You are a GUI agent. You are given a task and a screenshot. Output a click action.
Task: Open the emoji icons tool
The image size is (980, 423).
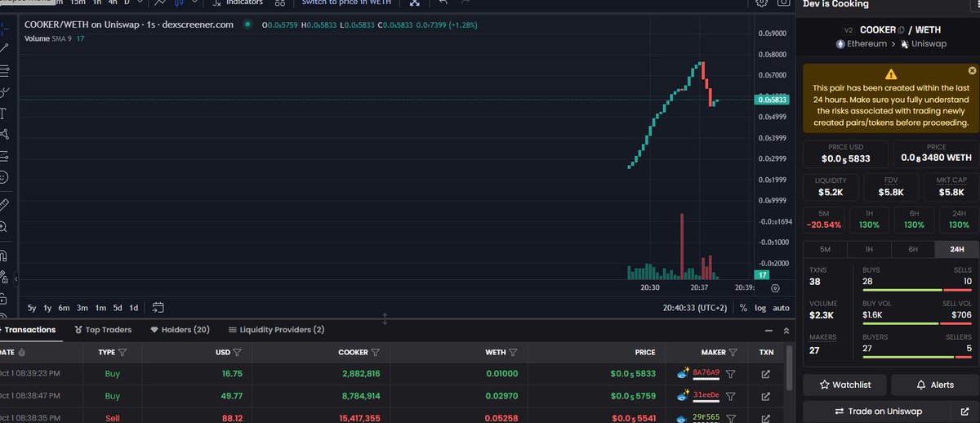[x=4, y=177]
